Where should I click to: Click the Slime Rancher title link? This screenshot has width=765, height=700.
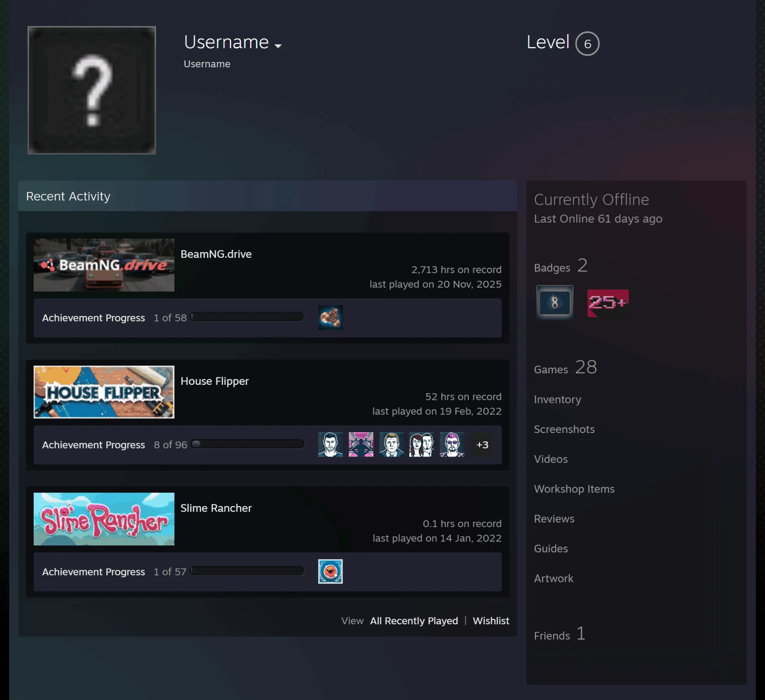click(x=216, y=508)
